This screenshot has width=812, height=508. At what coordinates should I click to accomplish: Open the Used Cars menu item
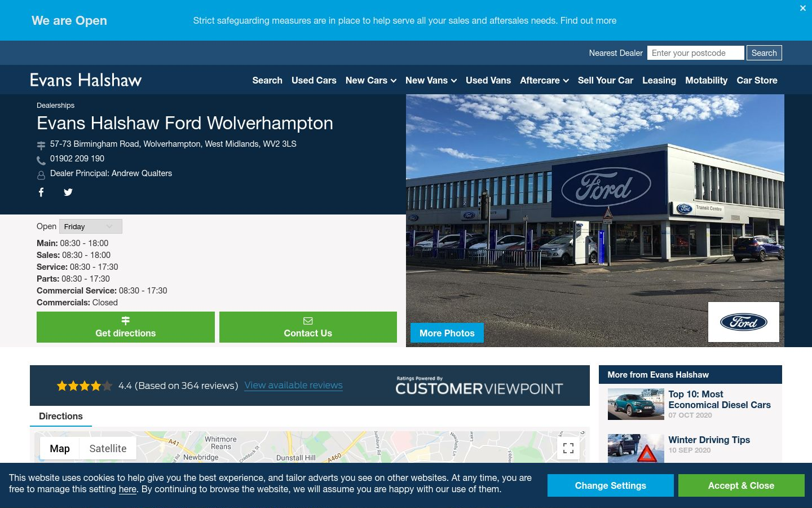pos(314,80)
